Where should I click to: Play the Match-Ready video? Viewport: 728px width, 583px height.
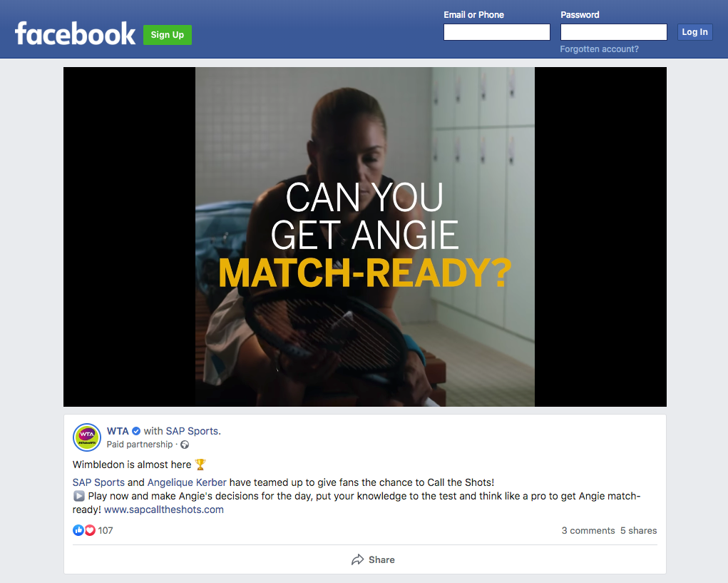pos(365,237)
